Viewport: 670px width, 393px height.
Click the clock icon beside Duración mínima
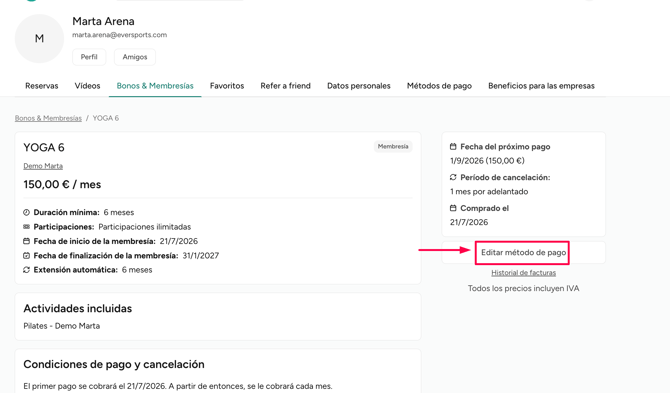click(26, 212)
